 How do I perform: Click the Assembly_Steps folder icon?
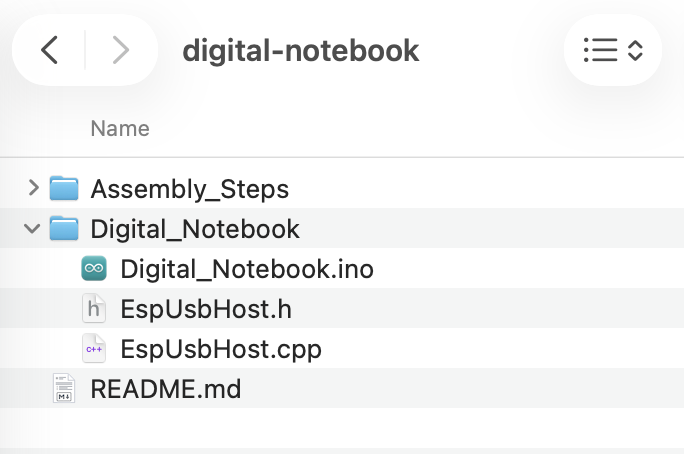pyautogui.click(x=64, y=188)
